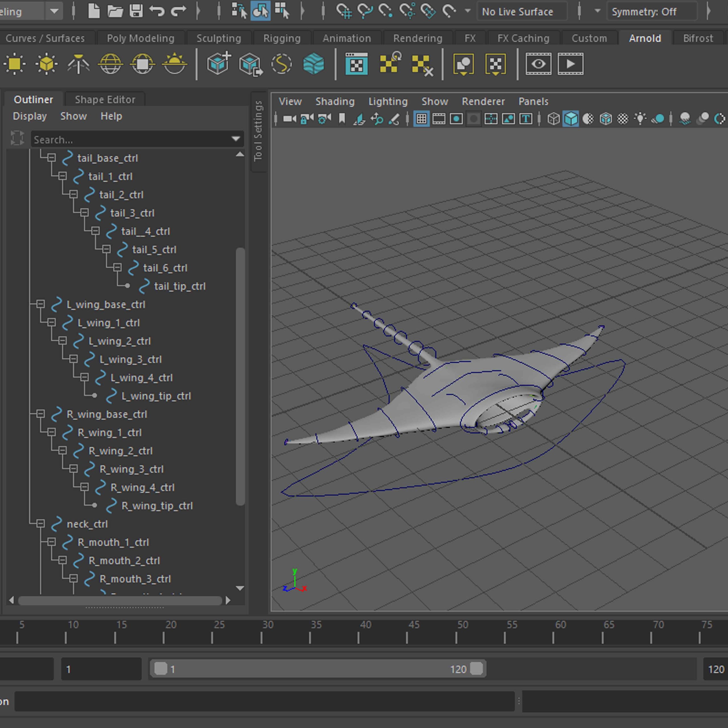Create an Arnold StandIn
This screenshot has height=728, width=728.
219,64
